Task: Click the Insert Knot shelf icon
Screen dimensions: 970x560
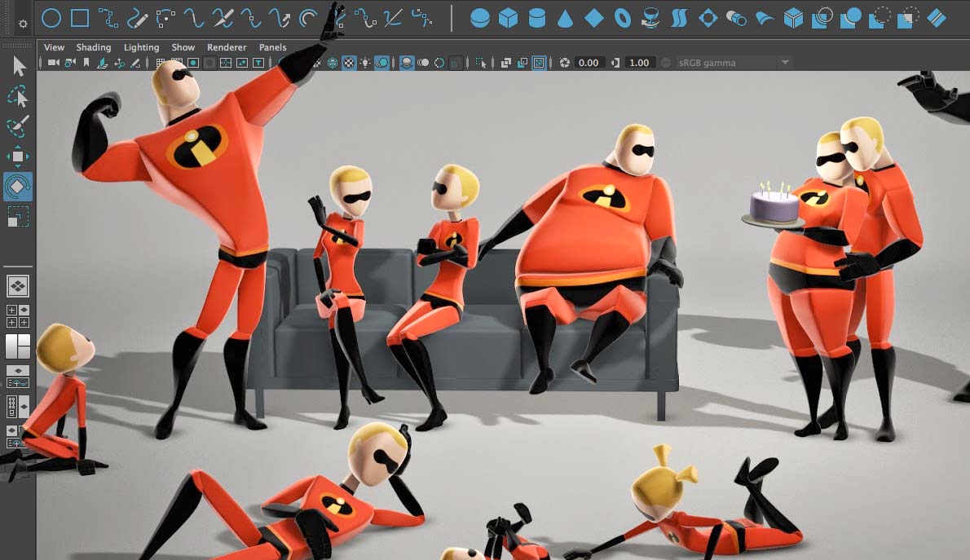Action: pos(250,18)
